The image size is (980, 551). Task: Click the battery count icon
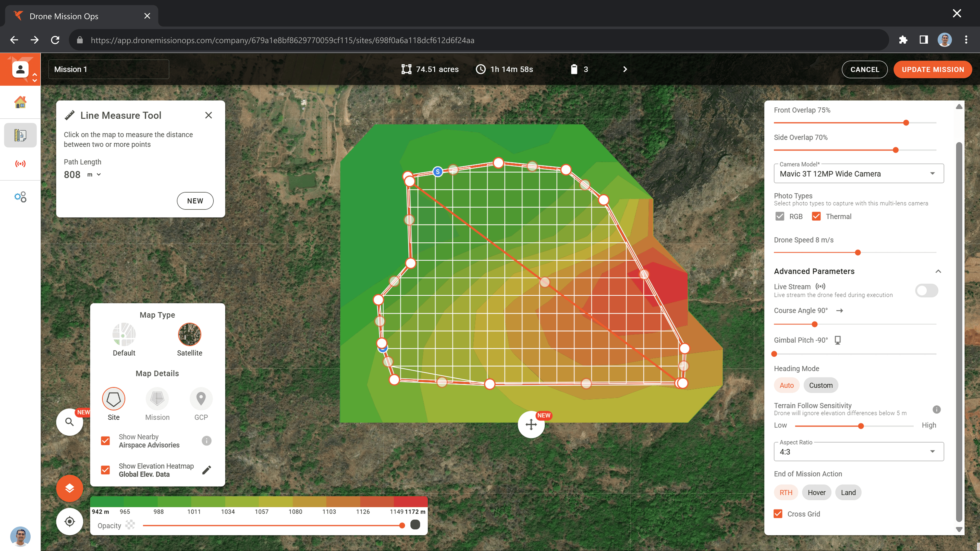[574, 69]
